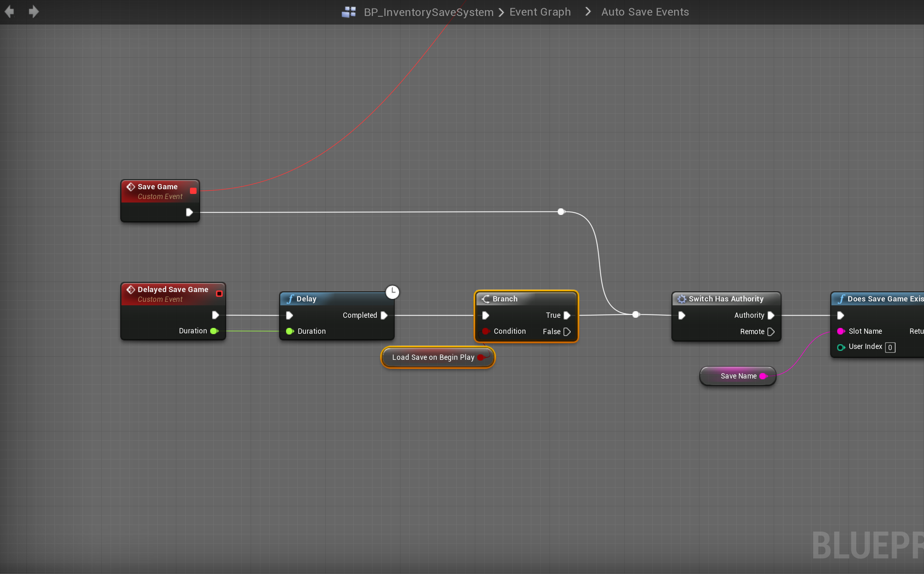The width and height of the screenshot is (924, 574).
Task: Click the Delayed Save Game event icon
Action: click(131, 290)
